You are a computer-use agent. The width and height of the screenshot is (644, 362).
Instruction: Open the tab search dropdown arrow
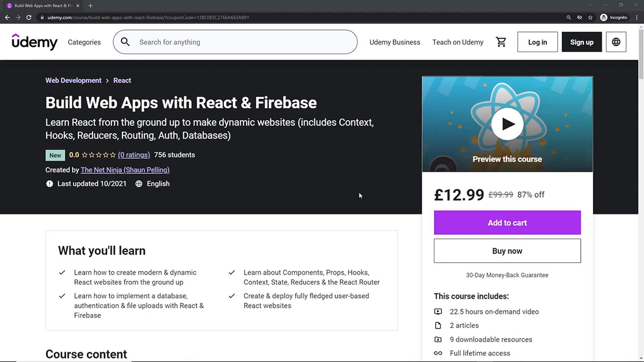pos(590,5)
